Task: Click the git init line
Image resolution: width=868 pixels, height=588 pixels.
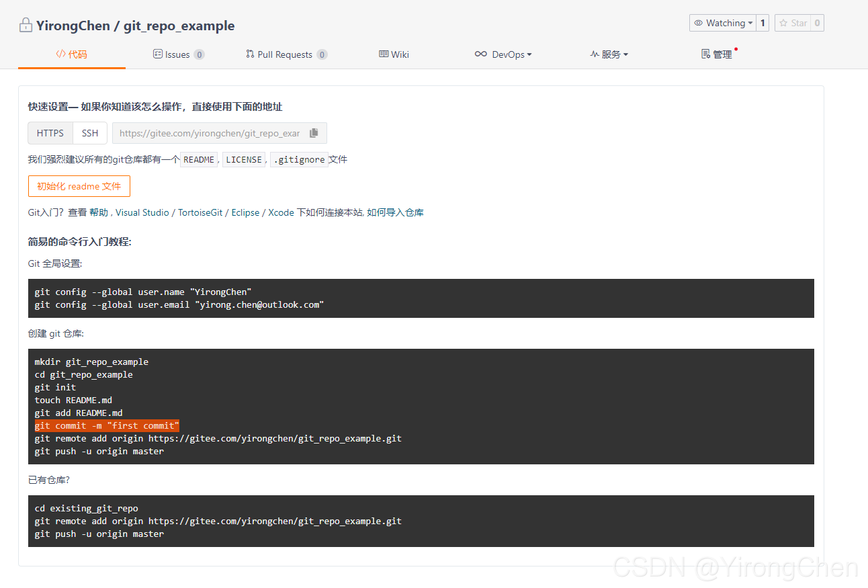Action: (x=56, y=387)
